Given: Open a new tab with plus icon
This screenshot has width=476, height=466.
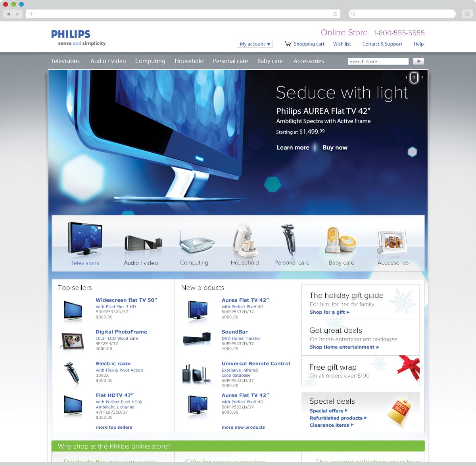Looking at the screenshot, I should [31, 14].
